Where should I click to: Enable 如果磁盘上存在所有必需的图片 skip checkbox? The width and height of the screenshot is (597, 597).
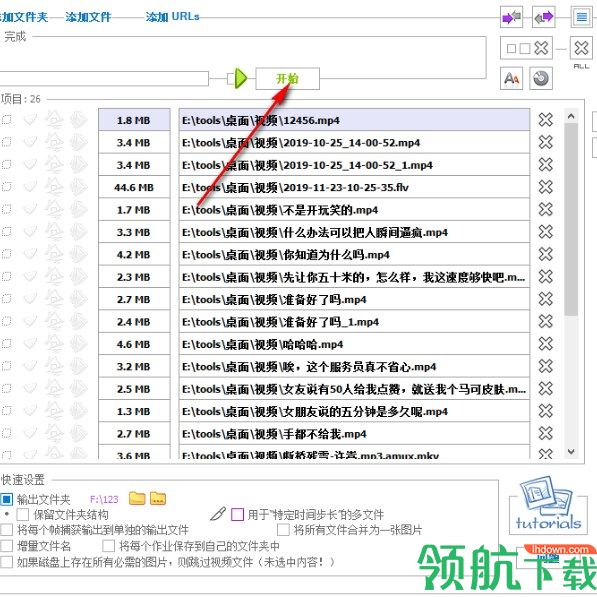(7, 562)
